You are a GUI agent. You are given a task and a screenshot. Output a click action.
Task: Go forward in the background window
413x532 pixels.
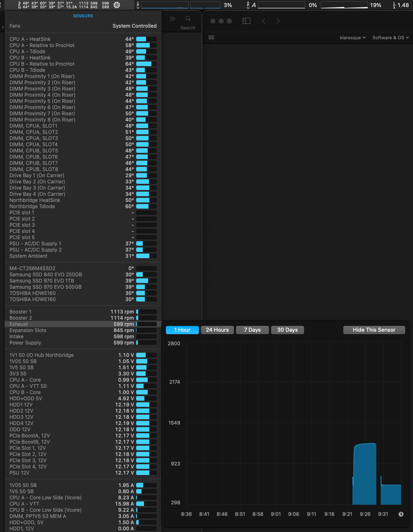point(278,21)
